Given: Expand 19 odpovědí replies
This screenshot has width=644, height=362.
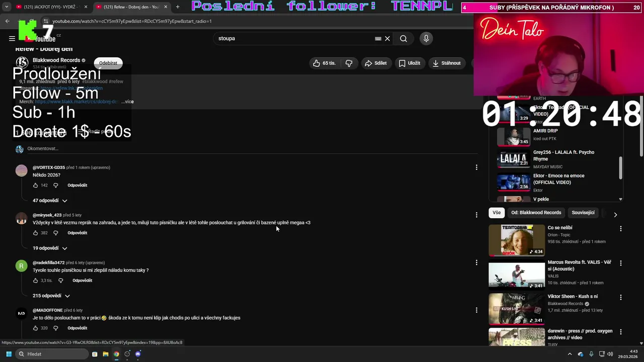Looking at the screenshot, I should 50,248.
